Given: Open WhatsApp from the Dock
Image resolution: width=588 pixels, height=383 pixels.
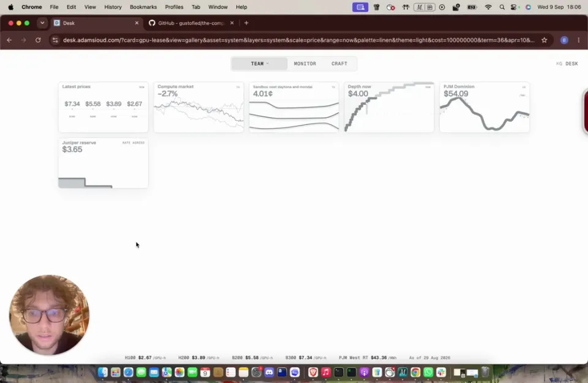Looking at the screenshot, I should point(428,372).
